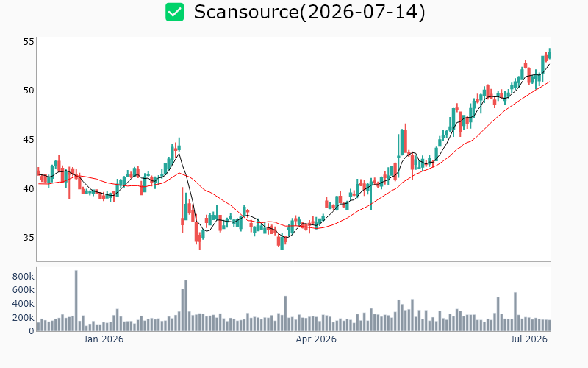
Task: Click the 55 price axis label
Action: pyautogui.click(x=29, y=42)
